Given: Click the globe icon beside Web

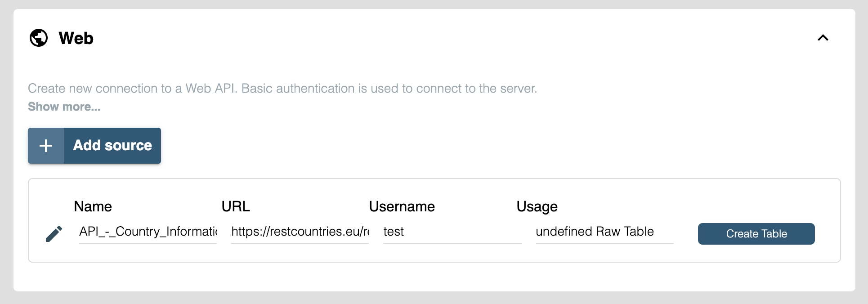Looking at the screenshot, I should [39, 38].
